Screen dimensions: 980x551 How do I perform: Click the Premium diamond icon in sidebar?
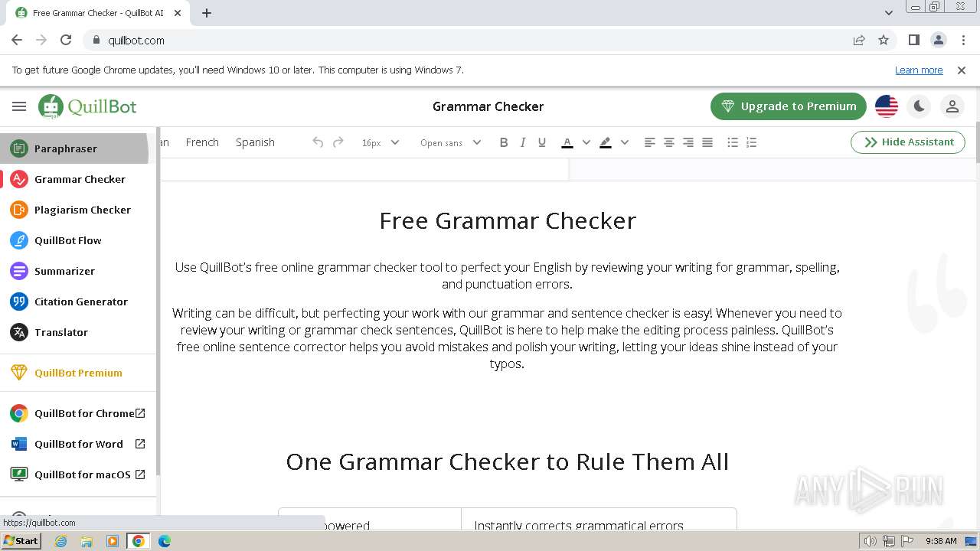coord(19,373)
